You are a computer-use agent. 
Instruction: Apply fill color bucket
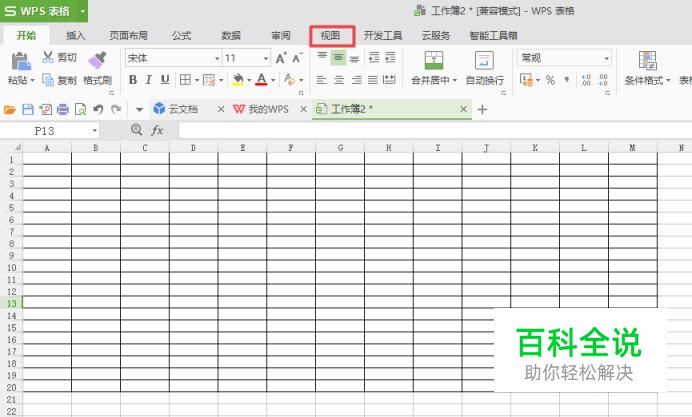238,80
